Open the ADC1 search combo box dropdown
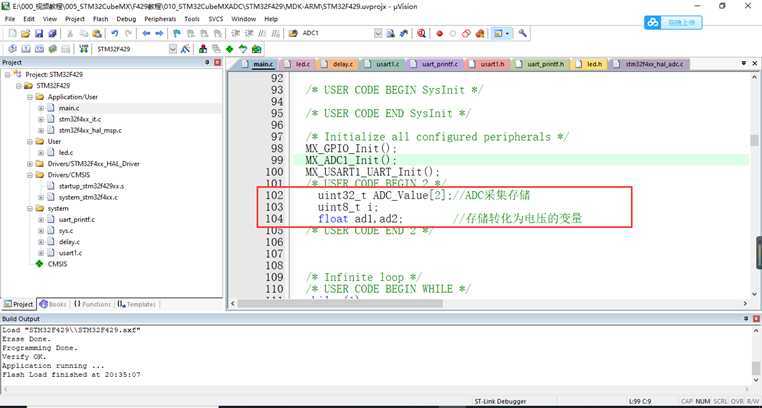 (378, 34)
